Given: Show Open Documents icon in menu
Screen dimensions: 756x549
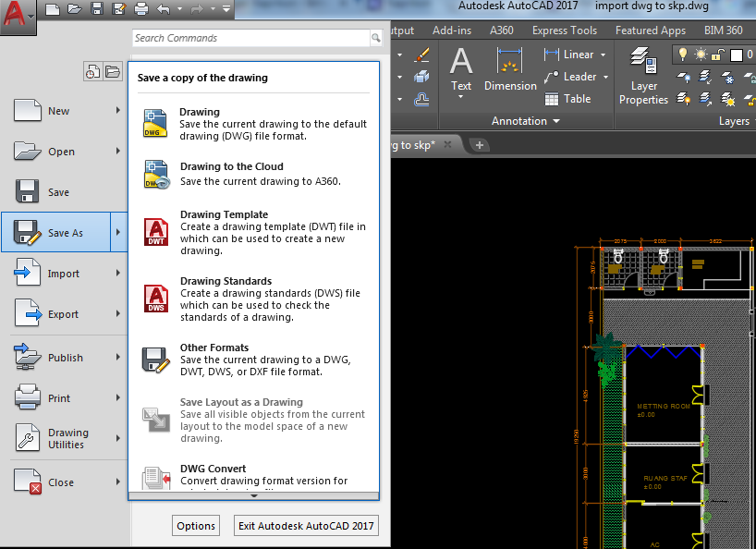Looking at the screenshot, I should (113, 72).
